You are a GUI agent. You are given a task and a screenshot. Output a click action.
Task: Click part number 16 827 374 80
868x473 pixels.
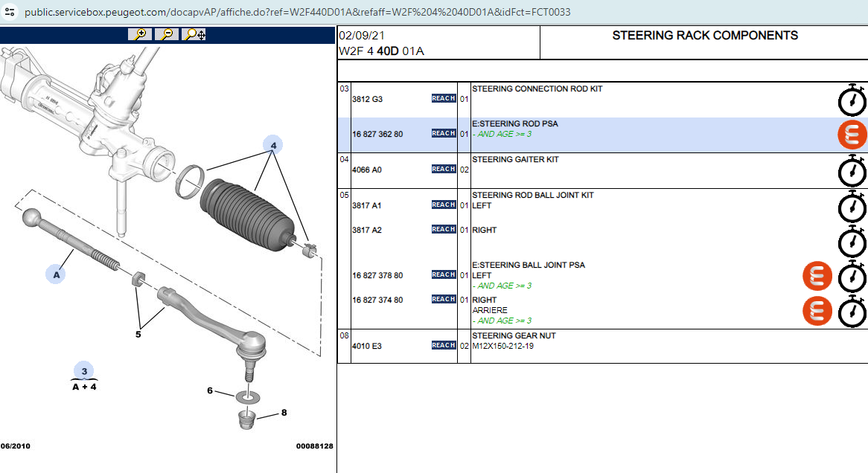pyautogui.click(x=377, y=300)
